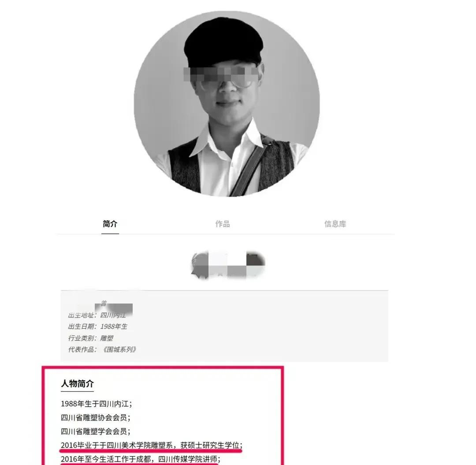Image resolution: width=476 pixels, height=465 pixels.
Task: Click the line 四川省雕塑协会会员
Action: point(95,418)
